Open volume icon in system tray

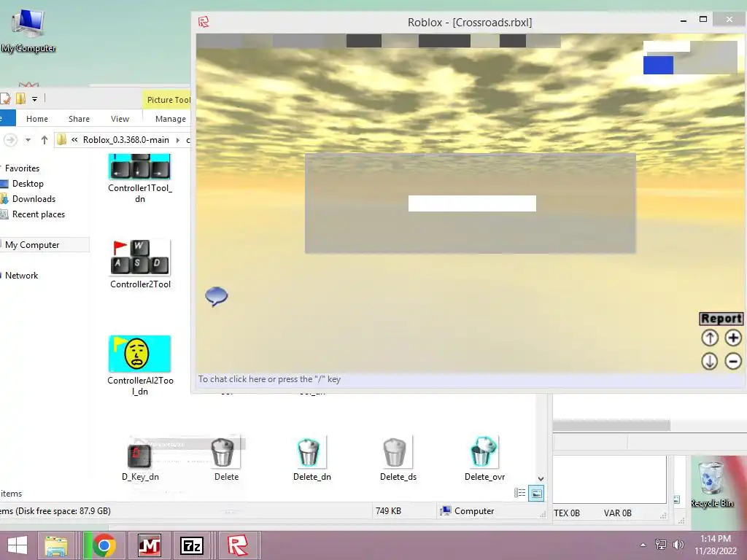678,544
